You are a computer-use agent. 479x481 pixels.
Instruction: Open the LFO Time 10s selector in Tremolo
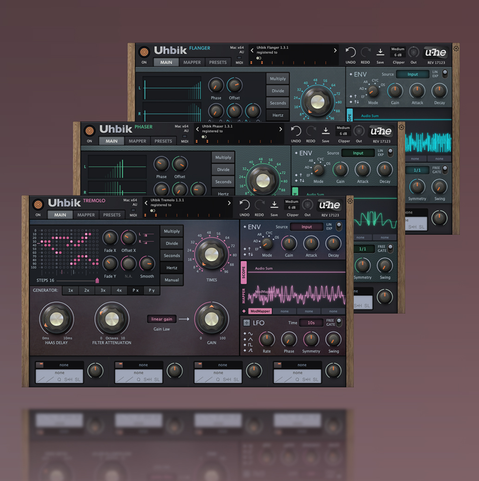click(x=311, y=323)
